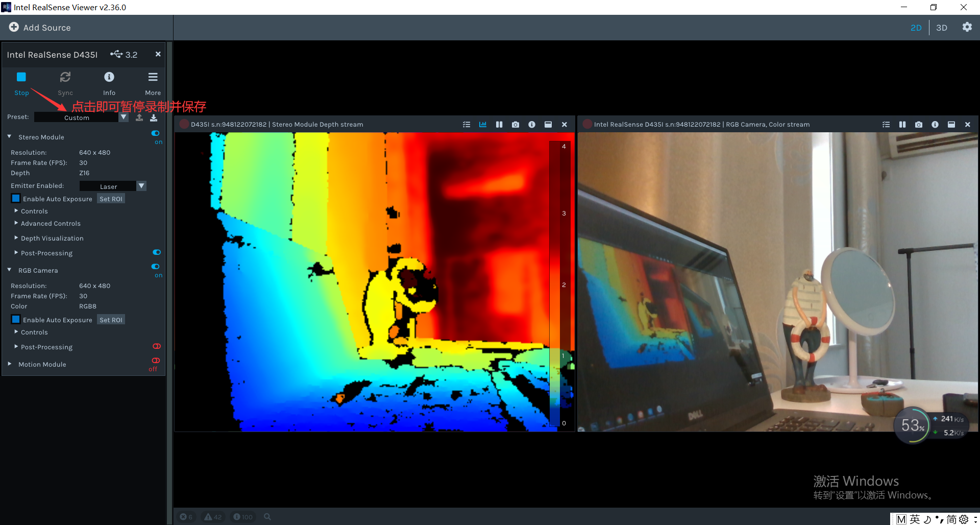Open the More menu icon
This screenshot has width=980, height=525.
[x=152, y=77]
